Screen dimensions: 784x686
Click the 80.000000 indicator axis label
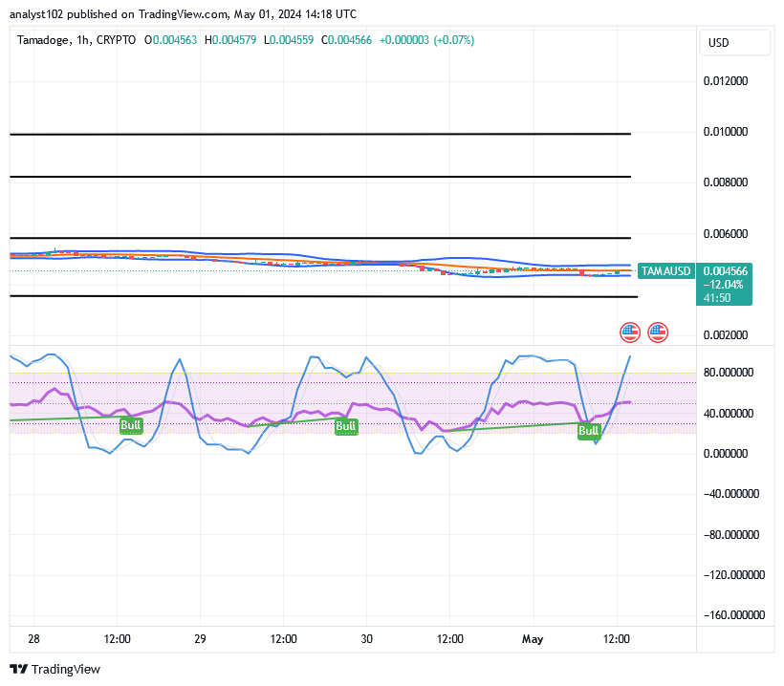(728, 373)
